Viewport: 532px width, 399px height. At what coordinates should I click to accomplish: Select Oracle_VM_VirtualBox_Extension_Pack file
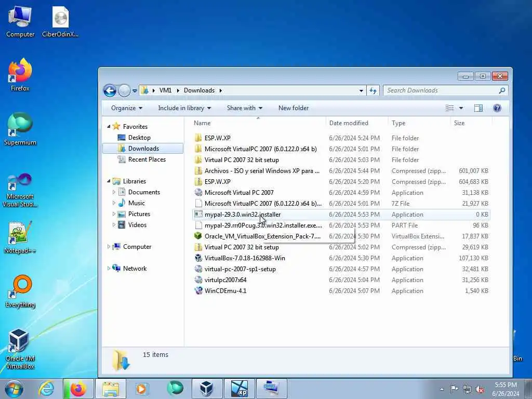341,236
